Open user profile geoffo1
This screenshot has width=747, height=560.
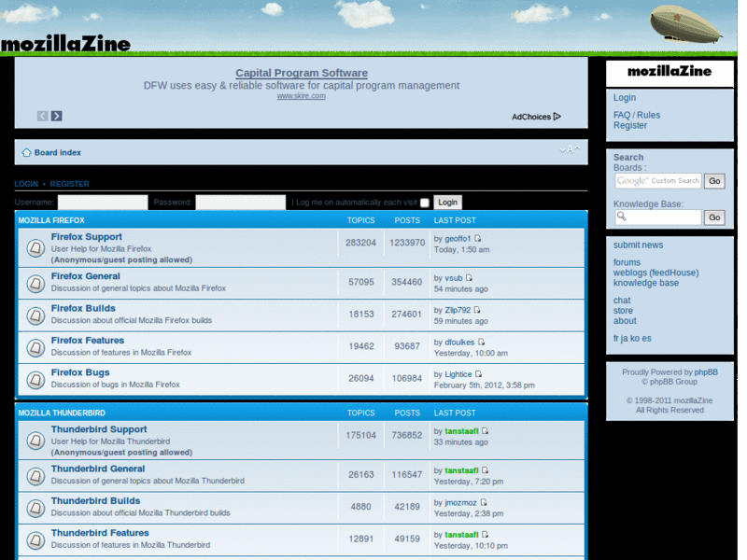tap(458, 239)
